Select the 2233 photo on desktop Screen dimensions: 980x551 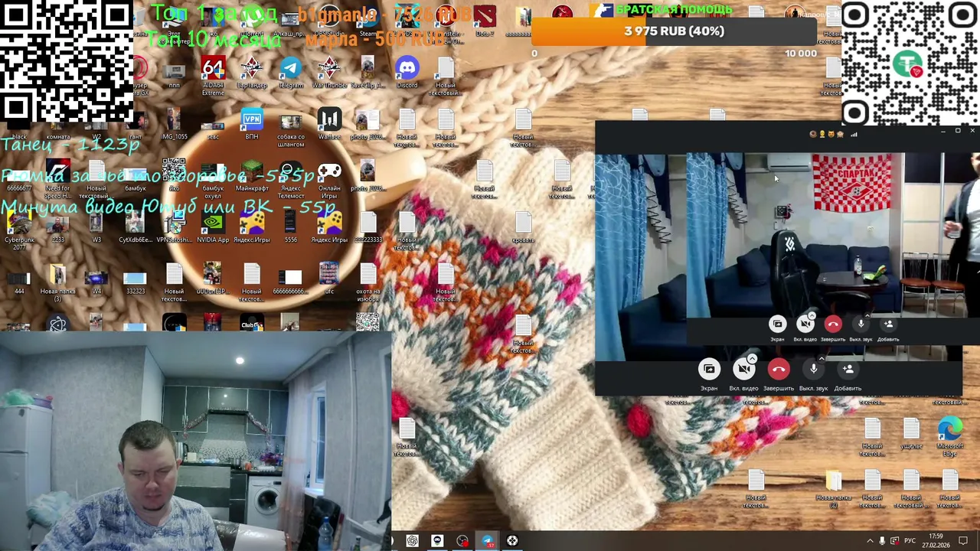point(57,227)
